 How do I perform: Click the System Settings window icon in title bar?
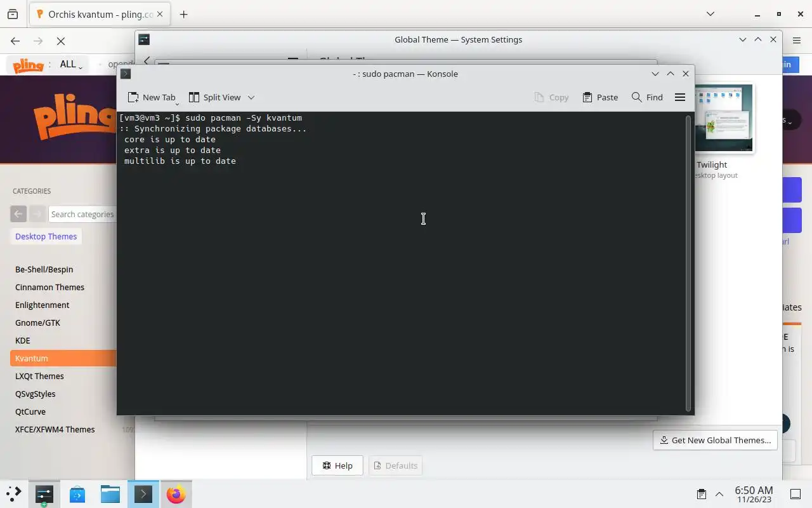pyautogui.click(x=144, y=39)
